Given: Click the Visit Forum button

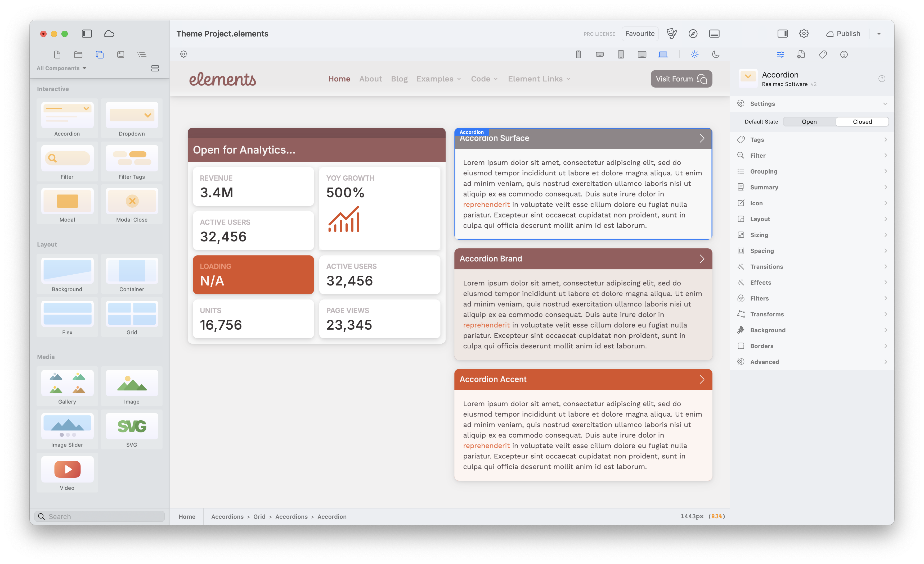Looking at the screenshot, I should [x=681, y=79].
